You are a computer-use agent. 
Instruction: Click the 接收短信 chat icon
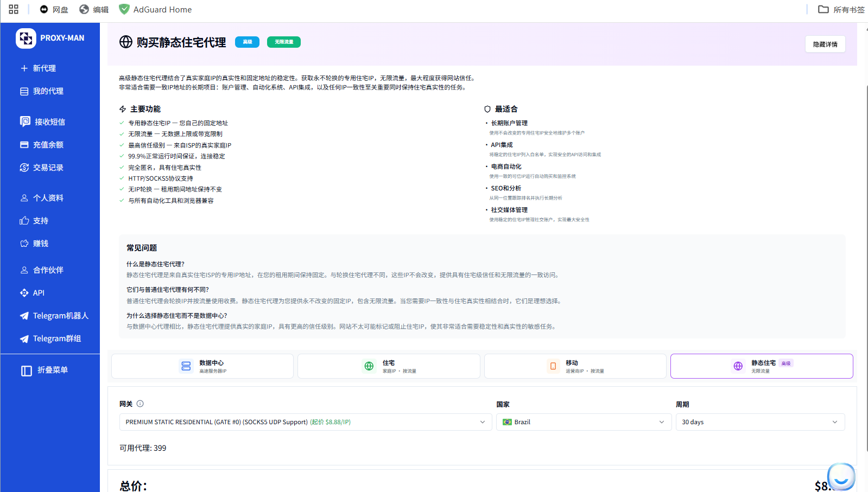[x=25, y=122]
